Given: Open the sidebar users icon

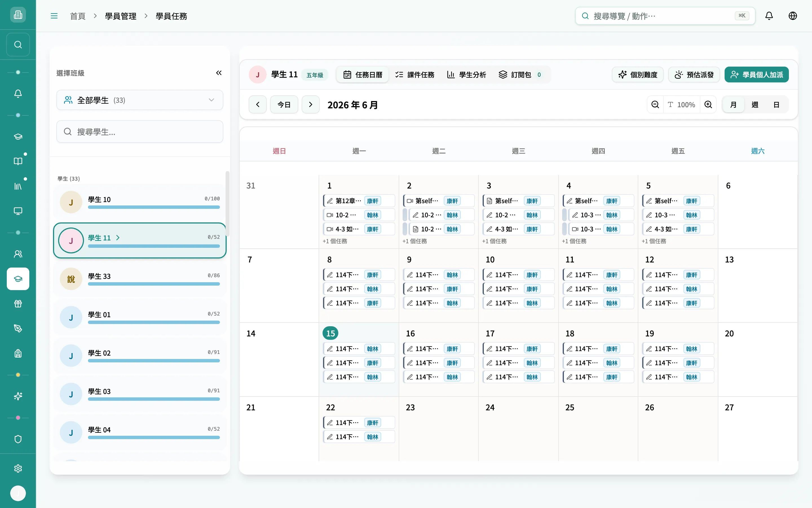Looking at the screenshot, I should coord(18,254).
